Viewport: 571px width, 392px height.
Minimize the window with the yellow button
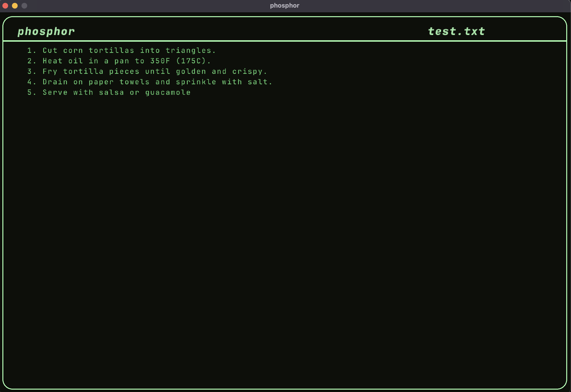click(15, 6)
